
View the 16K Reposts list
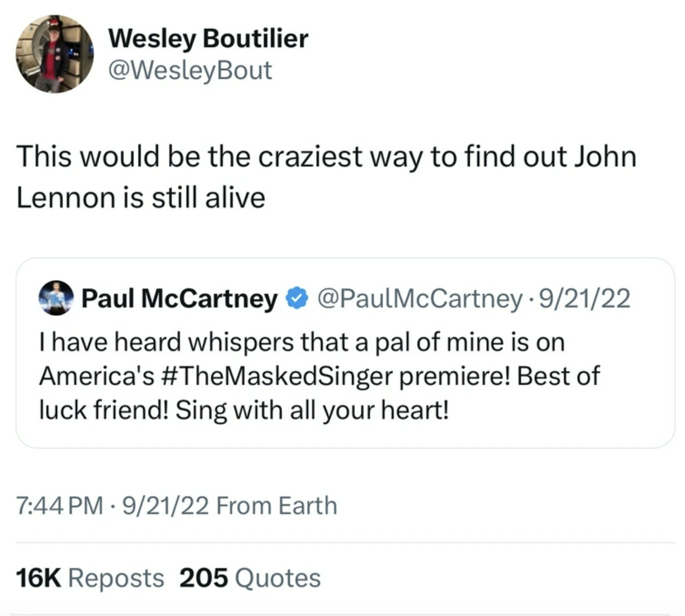(x=90, y=578)
